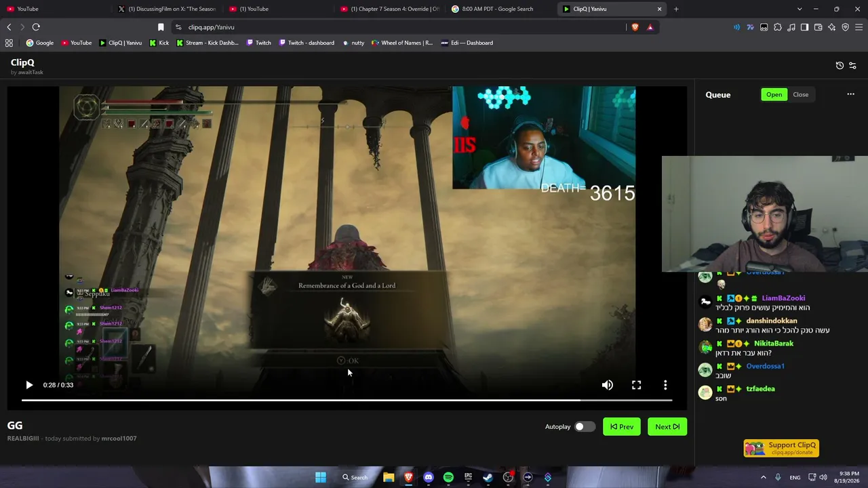Open the awaitTask author link
This screenshot has width=868, height=488.
point(31,73)
